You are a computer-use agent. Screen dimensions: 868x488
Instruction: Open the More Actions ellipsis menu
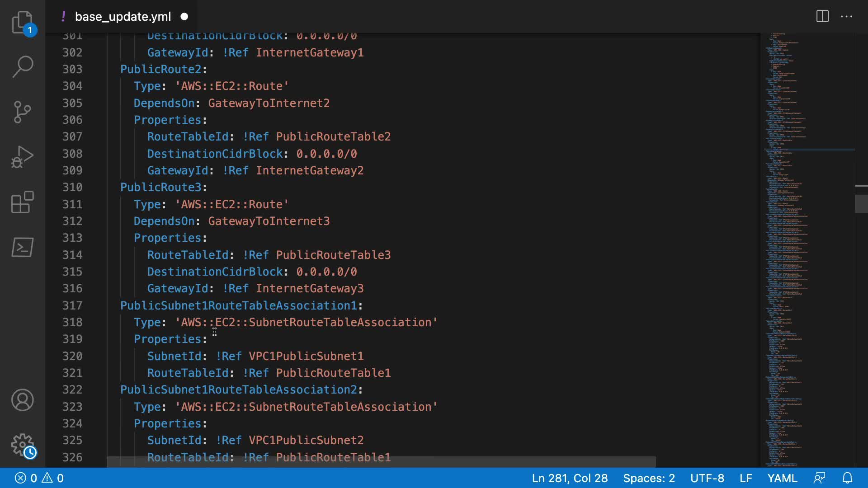tap(846, 17)
